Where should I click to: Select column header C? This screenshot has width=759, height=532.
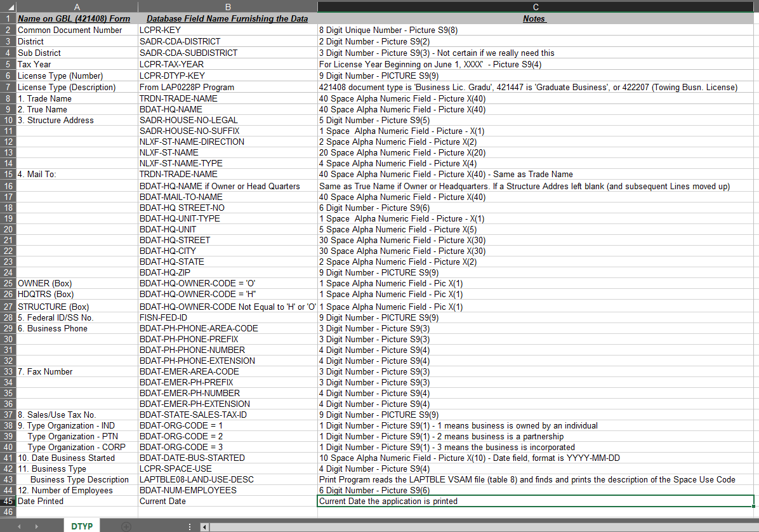pyautogui.click(x=535, y=7)
